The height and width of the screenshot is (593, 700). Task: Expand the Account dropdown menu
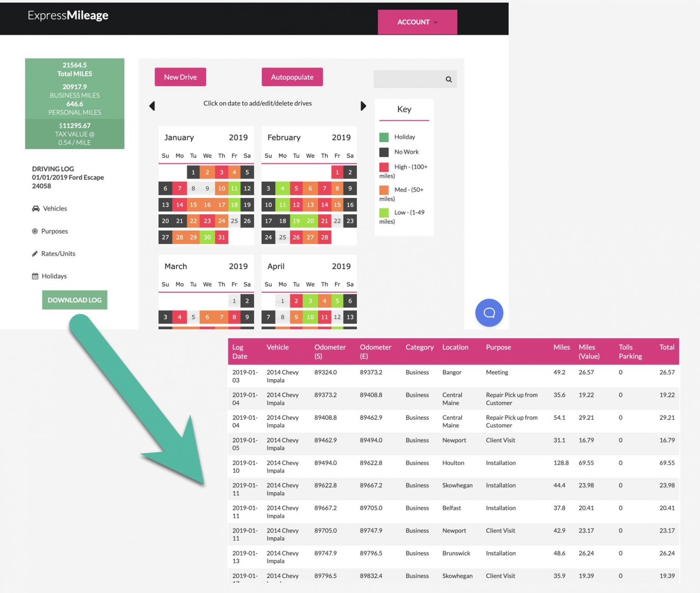[417, 22]
